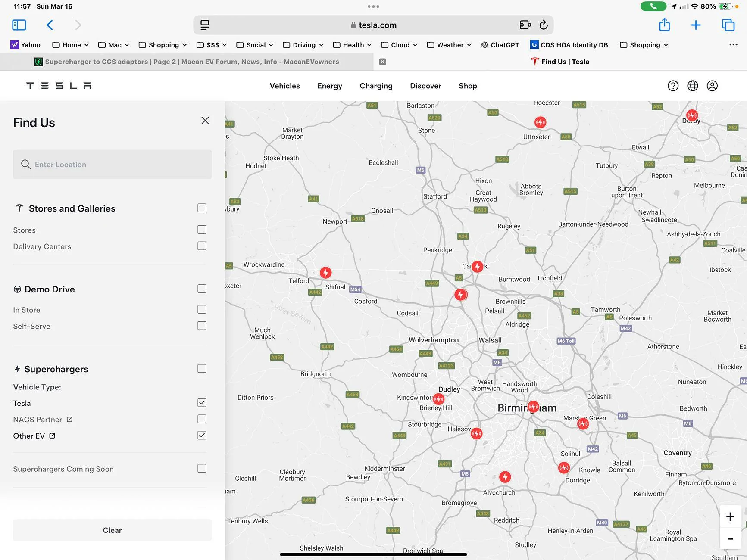Open the Health bookmarks folder dropdown

tap(352, 45)
